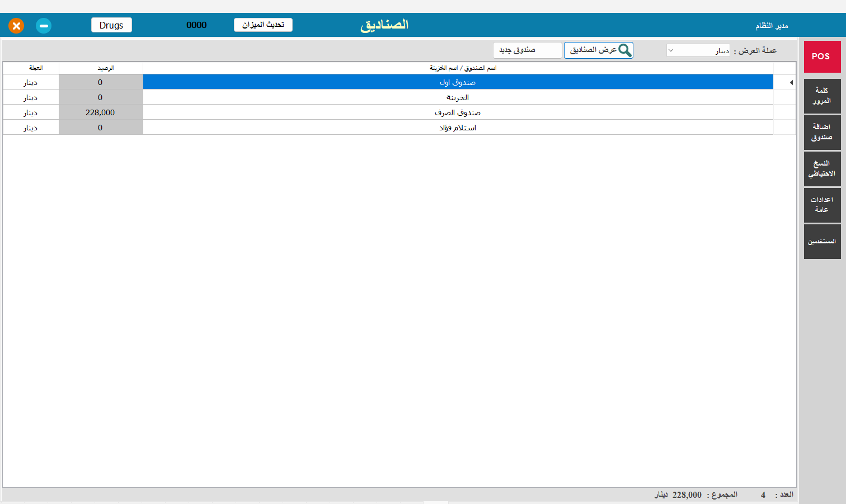Screen dimensions: 846x504
Task: Click the orange close X icon
Action: coord(16,26)
